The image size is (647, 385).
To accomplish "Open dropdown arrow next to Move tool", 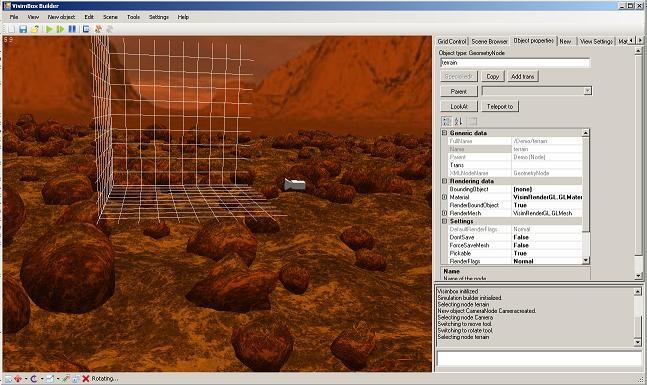I will pyautogui.click(x=26, y=379).
